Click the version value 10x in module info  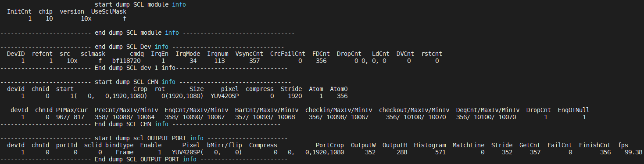pos(86,18)
